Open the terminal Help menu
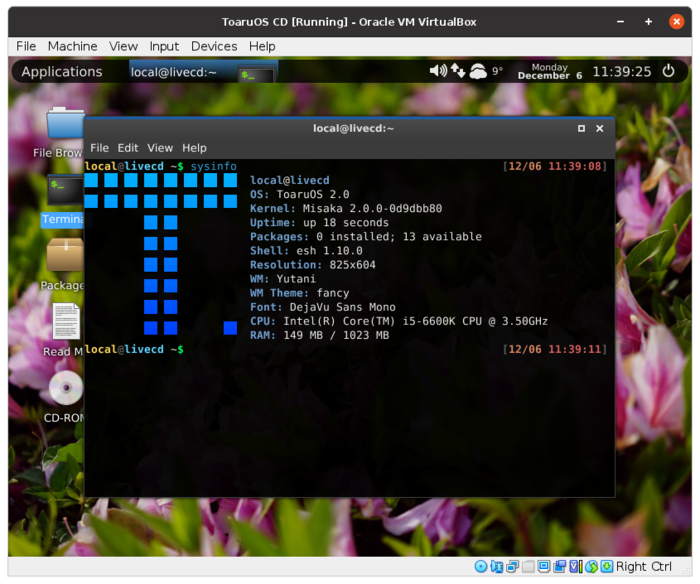This screenshot has height=584, width=700. [194, 148]
